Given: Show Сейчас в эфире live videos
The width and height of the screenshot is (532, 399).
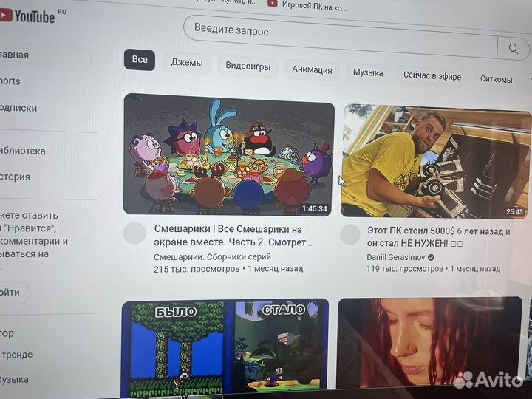Looking at the screenshot, I should coord(432,76).
